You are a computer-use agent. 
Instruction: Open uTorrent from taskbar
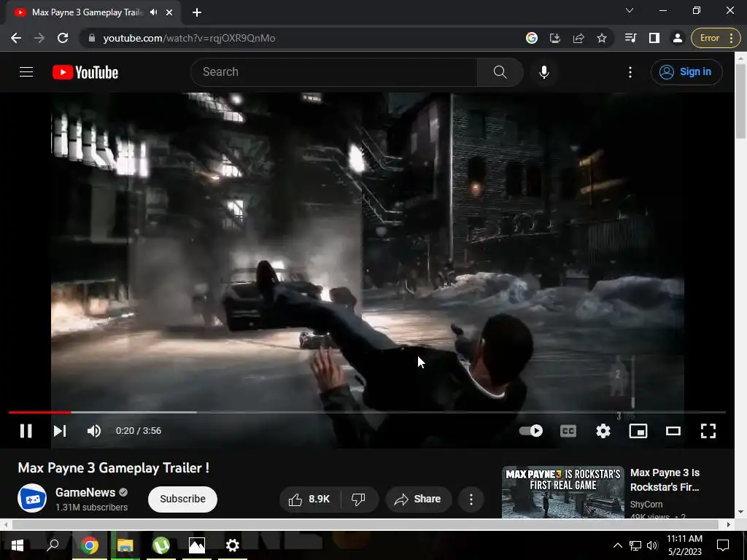(161, 545)
